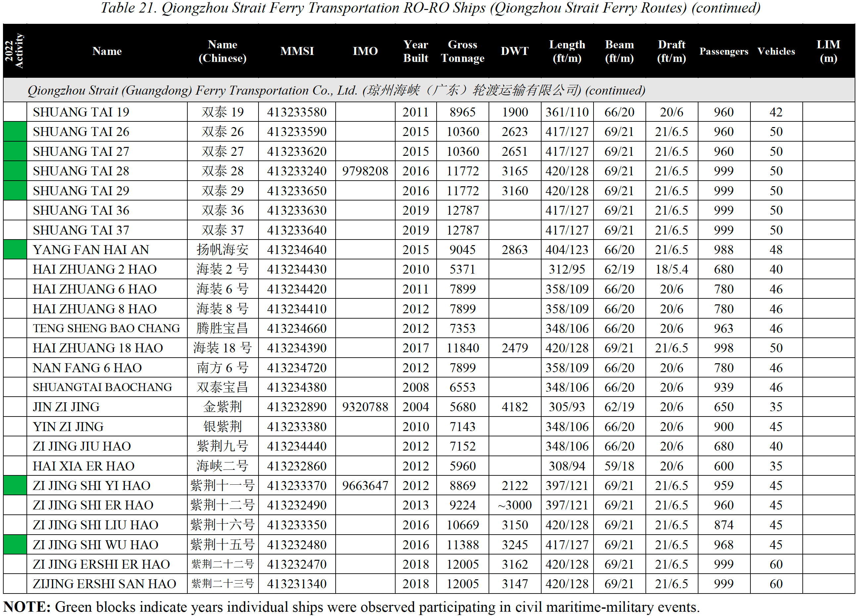Click green block beside ZI JING SHI WU HAO

click(x=15, y=545)
